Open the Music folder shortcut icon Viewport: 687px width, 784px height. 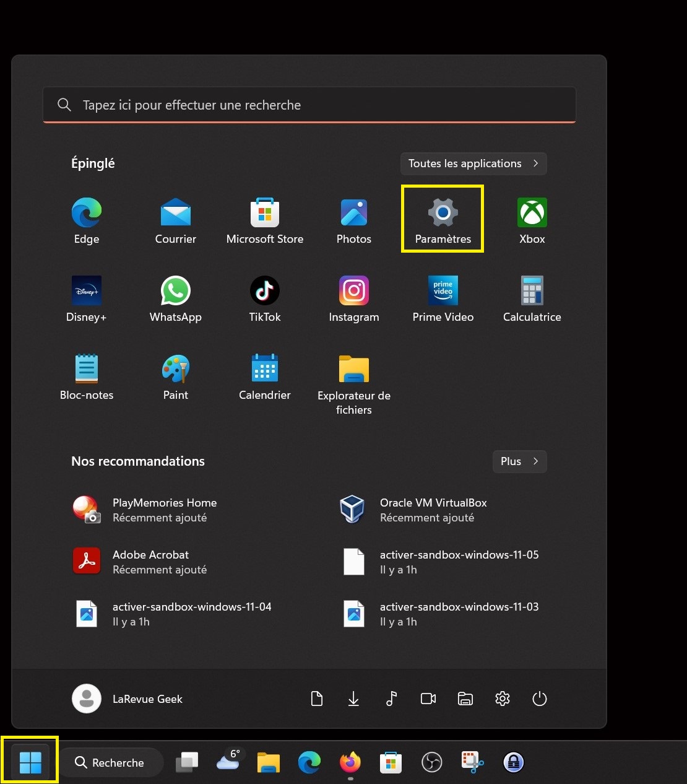coord(391,699)
